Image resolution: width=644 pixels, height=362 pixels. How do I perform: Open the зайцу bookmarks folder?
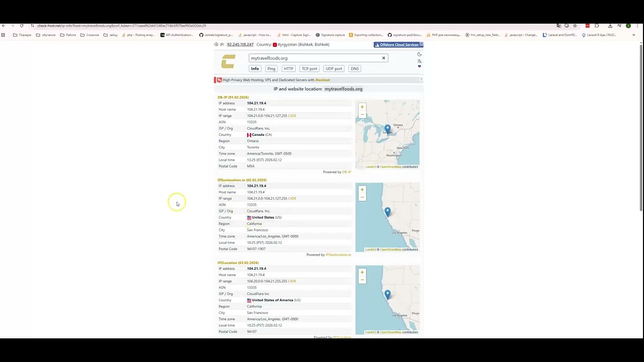tap(110, 35)
